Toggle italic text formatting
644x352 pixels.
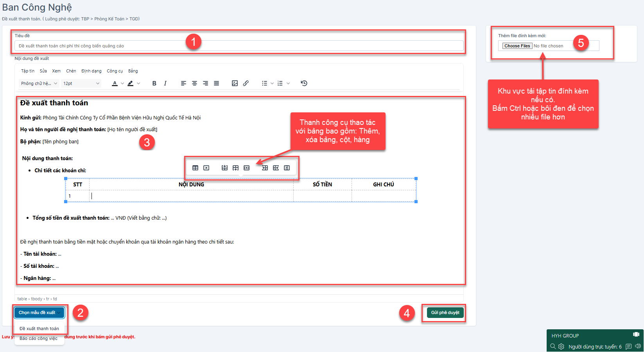[165, 83]
